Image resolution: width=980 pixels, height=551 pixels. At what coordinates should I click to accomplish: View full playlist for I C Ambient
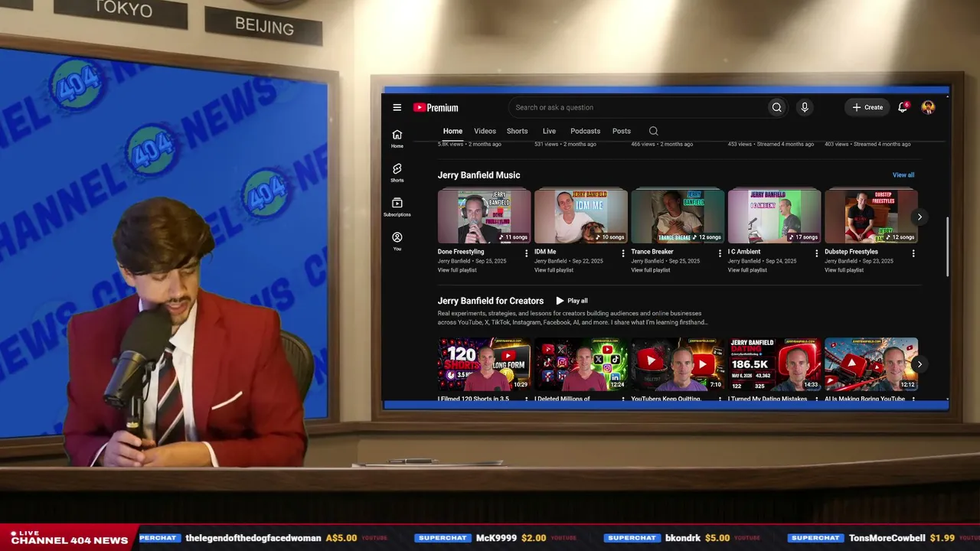(747, 270)
